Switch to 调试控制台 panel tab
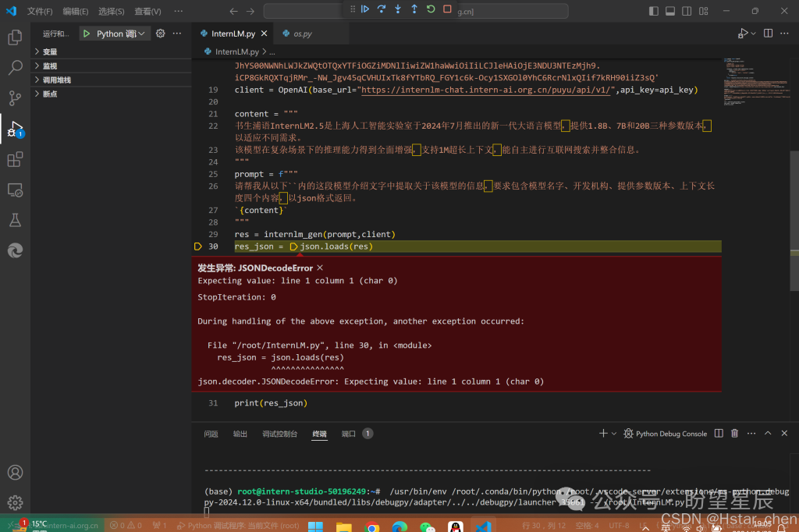 [280, 434]
